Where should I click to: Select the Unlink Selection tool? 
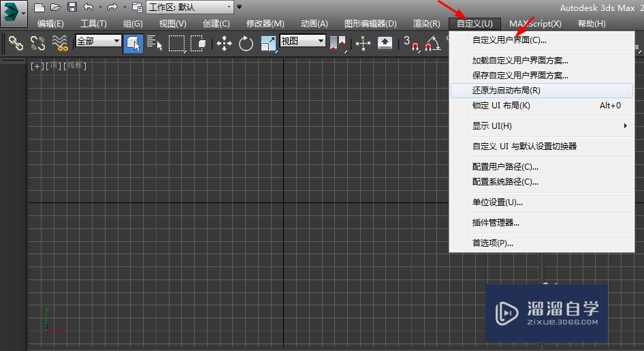pyautogui.click(x=38, y=43)
